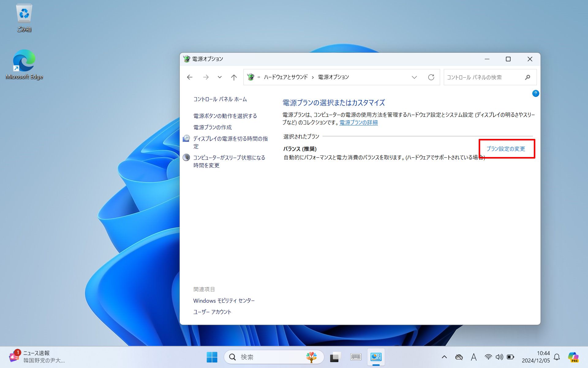Open Wi-Fi network tray icon

(488, 357)
